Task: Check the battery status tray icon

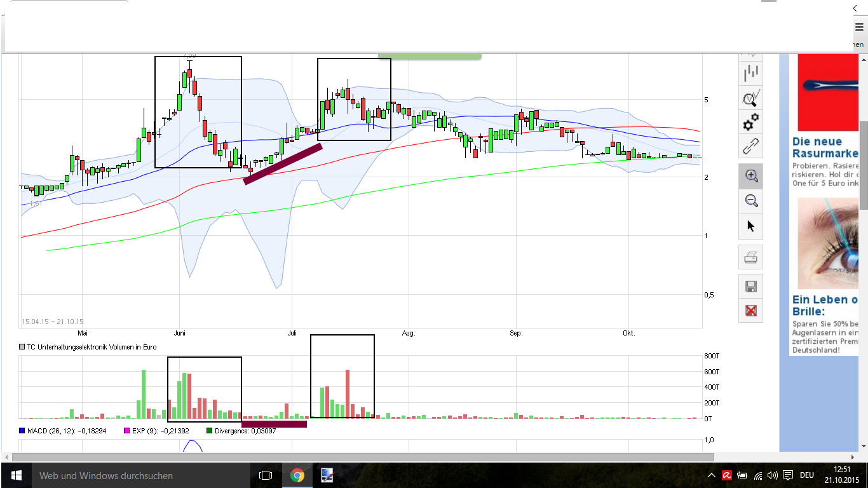Action: [742, 475]
